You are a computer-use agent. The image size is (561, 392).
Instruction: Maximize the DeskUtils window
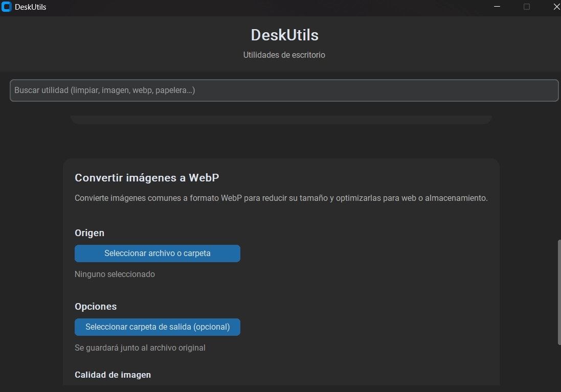527,7
